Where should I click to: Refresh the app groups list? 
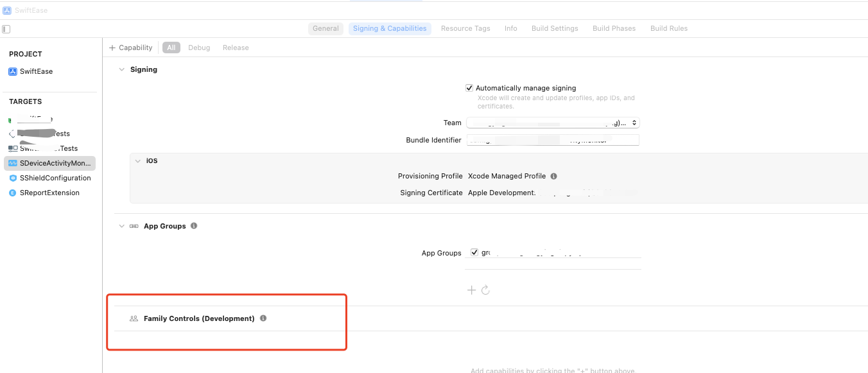point(485,290)
